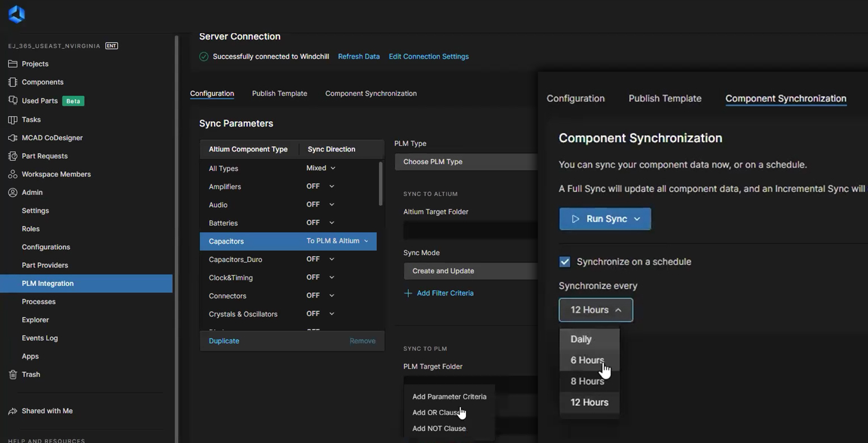Click the play icon on Run Sync
The height and width of the screenshot is (443, 868).
[575, 219]
